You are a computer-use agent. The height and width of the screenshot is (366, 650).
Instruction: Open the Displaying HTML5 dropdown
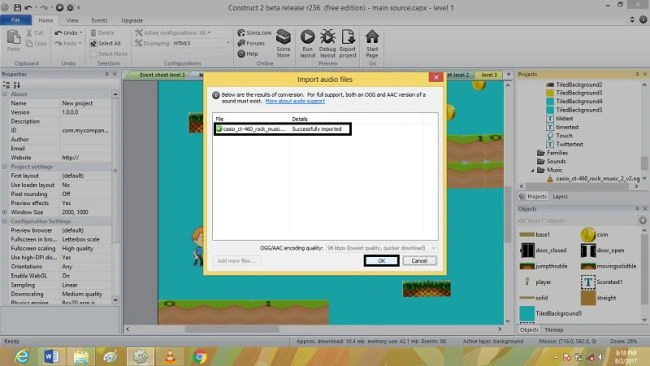pos(201,43)
